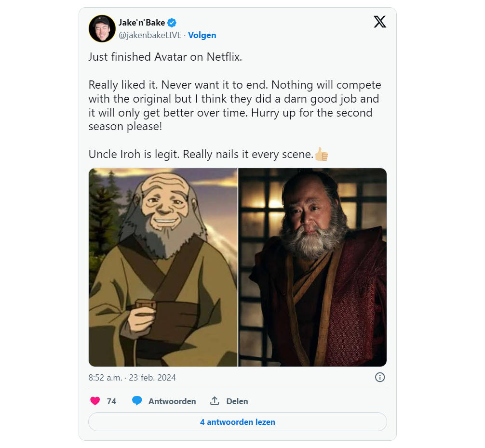Open the live-action Iroh photo
485x448 pixels.
(313, 267)
